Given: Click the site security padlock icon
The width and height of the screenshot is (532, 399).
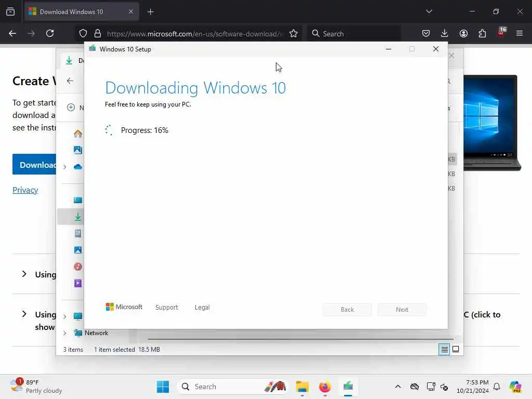Looking at the screenshot, I should coord(98,33).
